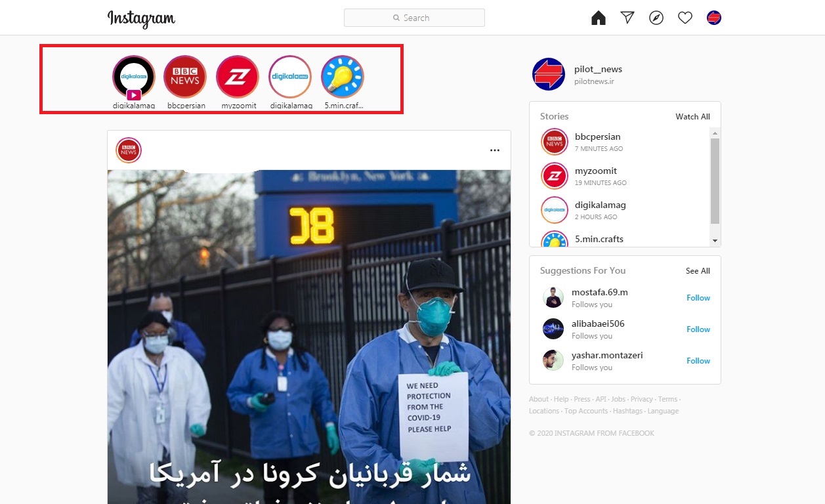The height and width of the screenshot is (504, 825).
Task: Open the mostafa.69.m profile avatar
Action: (553, 297)
